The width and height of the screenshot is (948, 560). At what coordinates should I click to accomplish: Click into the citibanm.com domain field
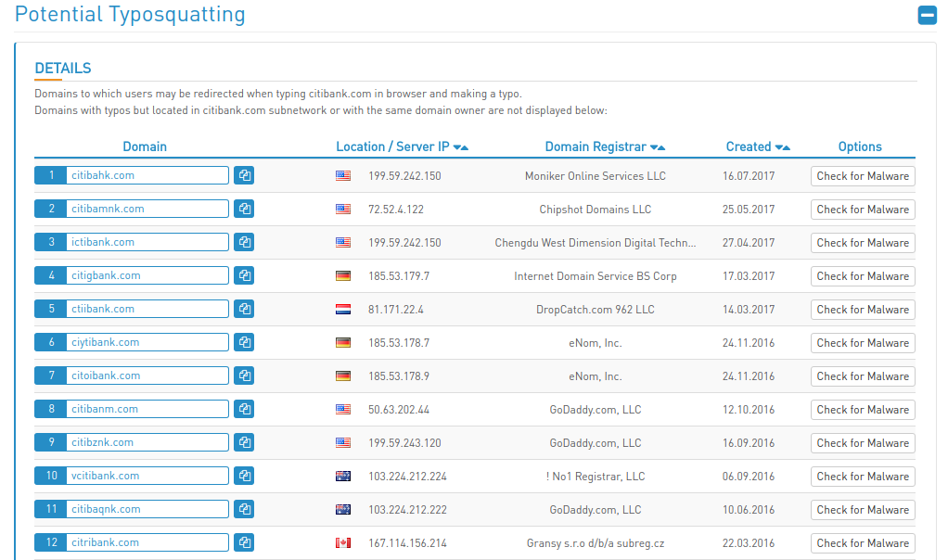coord(147,409)
